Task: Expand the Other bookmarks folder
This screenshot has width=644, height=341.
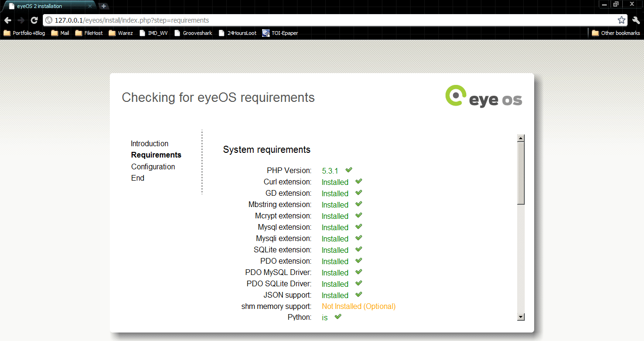Action: 616,33
